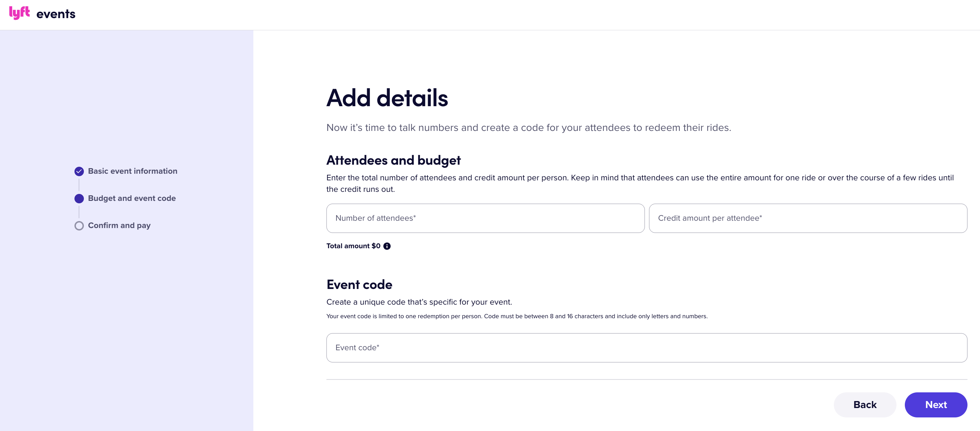Screen dimensions: 980x431
Task: Click the Total amount info icon
Action: click(387, 246)
